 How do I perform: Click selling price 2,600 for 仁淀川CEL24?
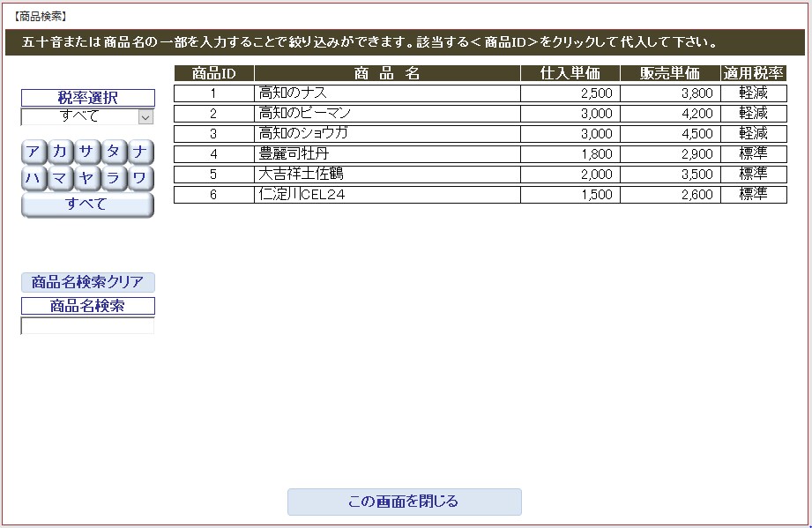coord(670,195)
